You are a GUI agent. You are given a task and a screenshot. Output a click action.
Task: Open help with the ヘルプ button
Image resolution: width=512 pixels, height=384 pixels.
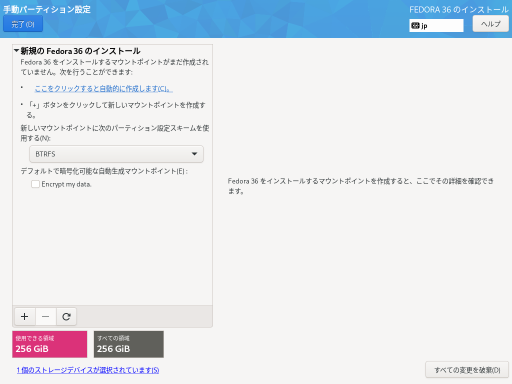490,24
